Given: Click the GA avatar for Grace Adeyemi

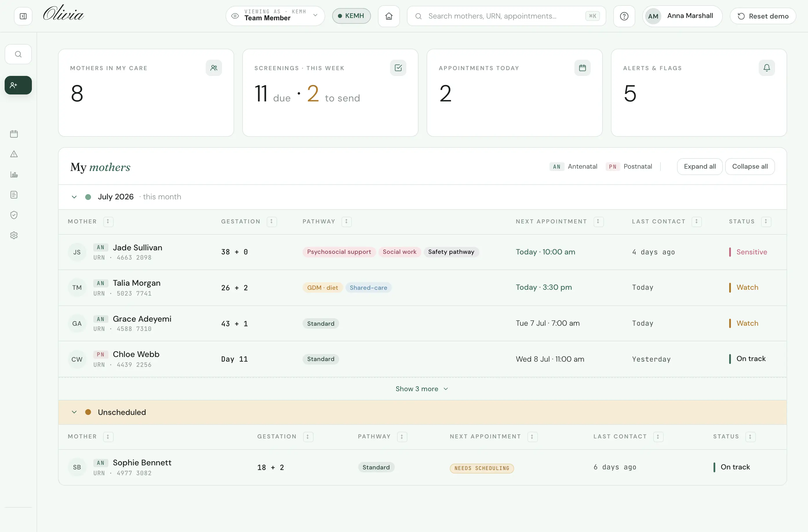Looking at the screenshot, I should tap(77, 324).
